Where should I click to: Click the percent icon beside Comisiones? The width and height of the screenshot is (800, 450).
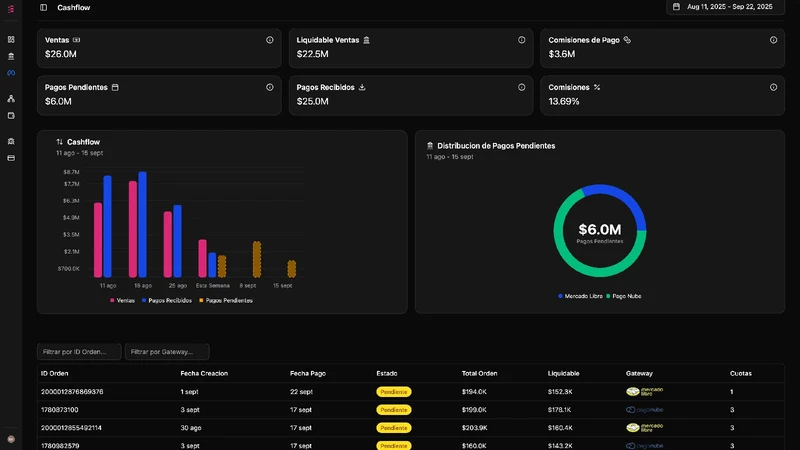pos(597,87)
